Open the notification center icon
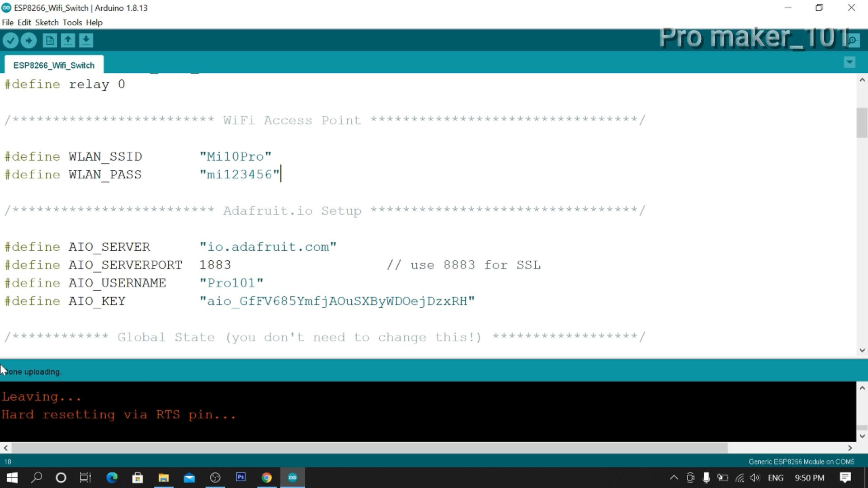The width and height of the screenshot is (868, 488). pos(846,478)
